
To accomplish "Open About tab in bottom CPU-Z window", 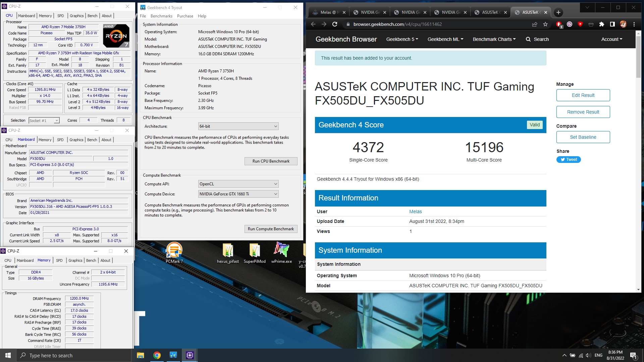I will pyautogui.click(x=105, y=260).
